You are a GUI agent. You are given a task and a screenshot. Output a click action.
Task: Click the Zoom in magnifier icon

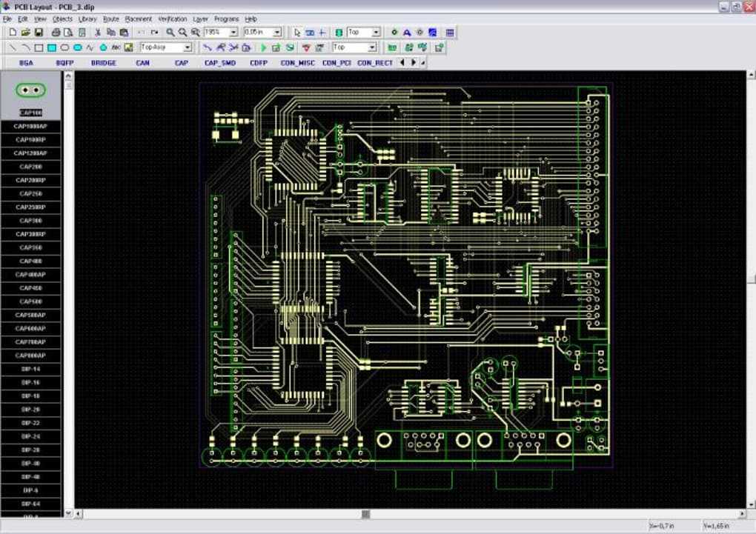170,33
